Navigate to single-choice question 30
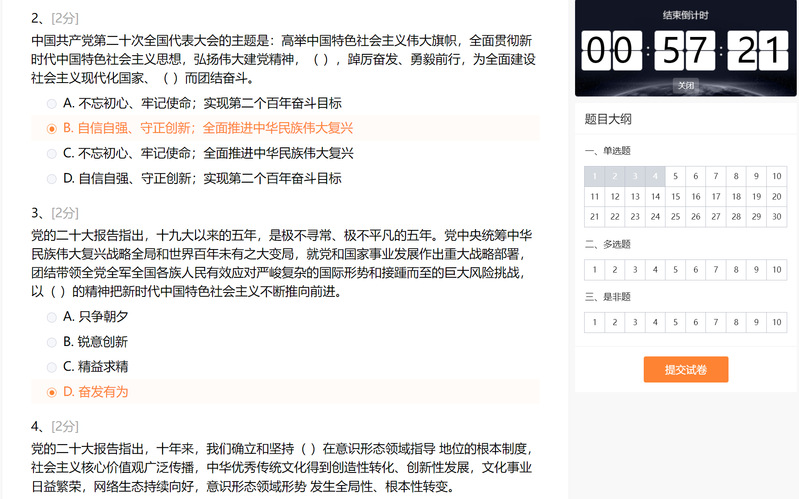The width and height of the screenshot is (799, 499). click(777, 217)
